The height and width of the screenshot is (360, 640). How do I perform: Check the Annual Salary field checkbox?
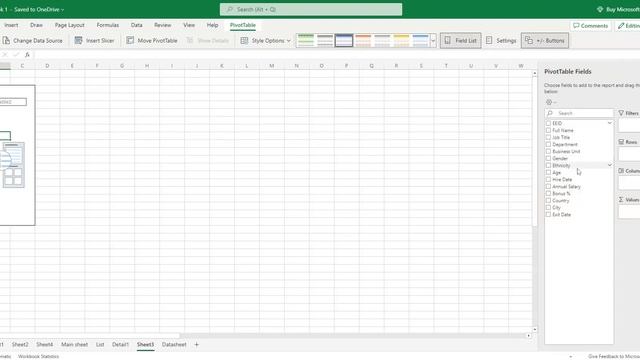(548, 186)
